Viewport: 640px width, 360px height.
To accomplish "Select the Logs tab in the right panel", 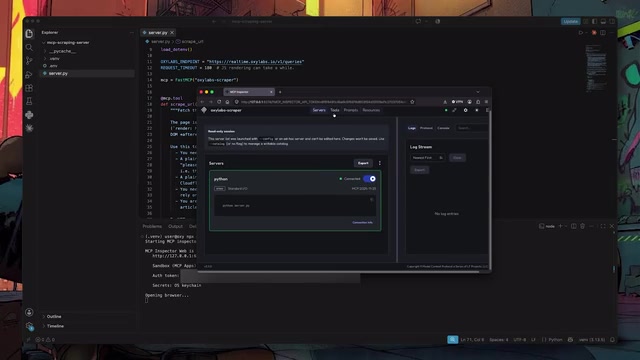I will 412,128.
